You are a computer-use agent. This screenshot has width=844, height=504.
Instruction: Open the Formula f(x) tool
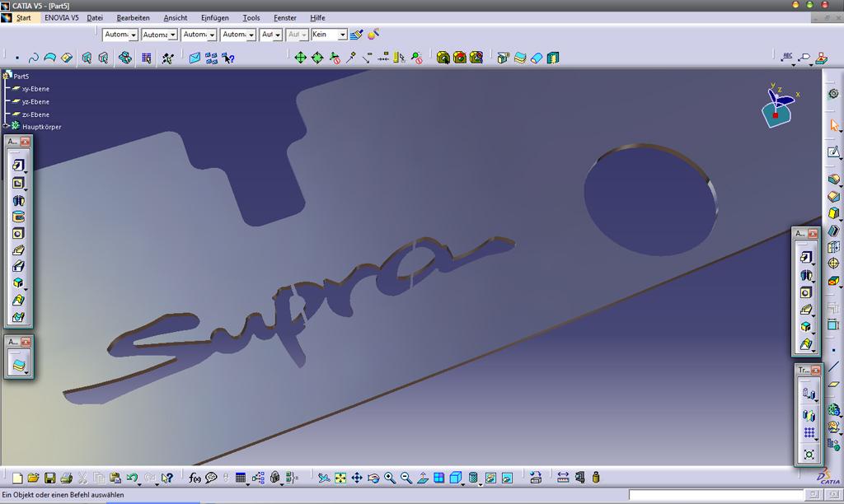point(195,478)
